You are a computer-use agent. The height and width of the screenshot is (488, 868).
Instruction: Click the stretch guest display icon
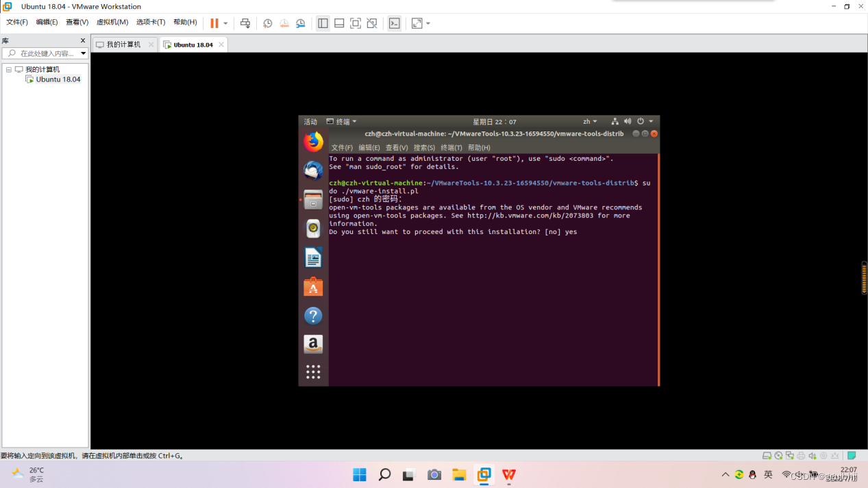tap(417, 23)
